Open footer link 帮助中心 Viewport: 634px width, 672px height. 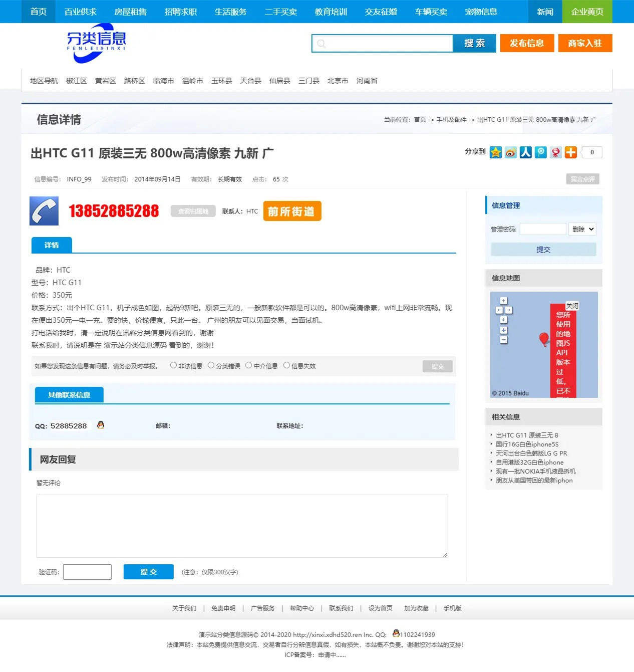302,608
